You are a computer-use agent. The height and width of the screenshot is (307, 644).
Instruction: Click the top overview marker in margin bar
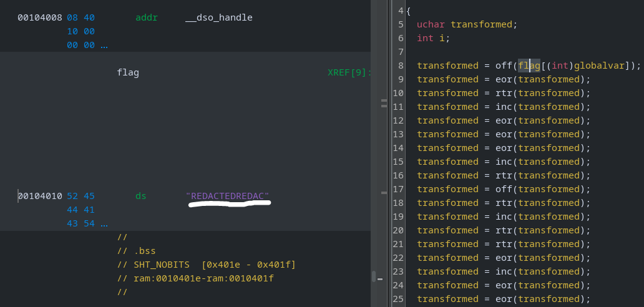[x=384, y=99]
